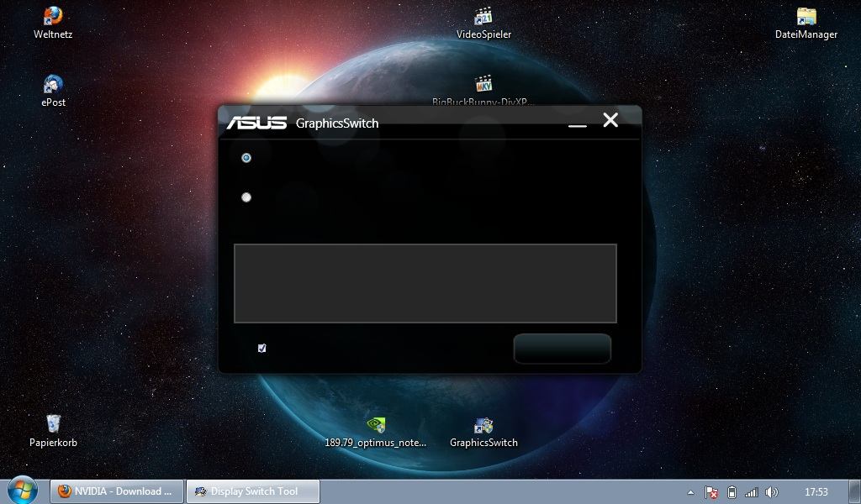This screenshot has width=861, height=504.
Task: Open the Action Center flag tray icon
Action: 711,492
